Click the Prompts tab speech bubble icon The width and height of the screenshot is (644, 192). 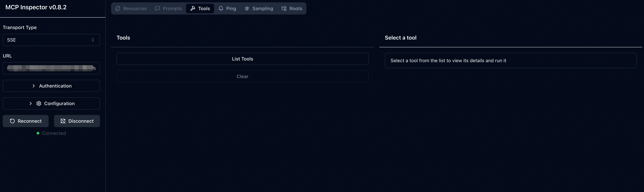click(157, 8)
